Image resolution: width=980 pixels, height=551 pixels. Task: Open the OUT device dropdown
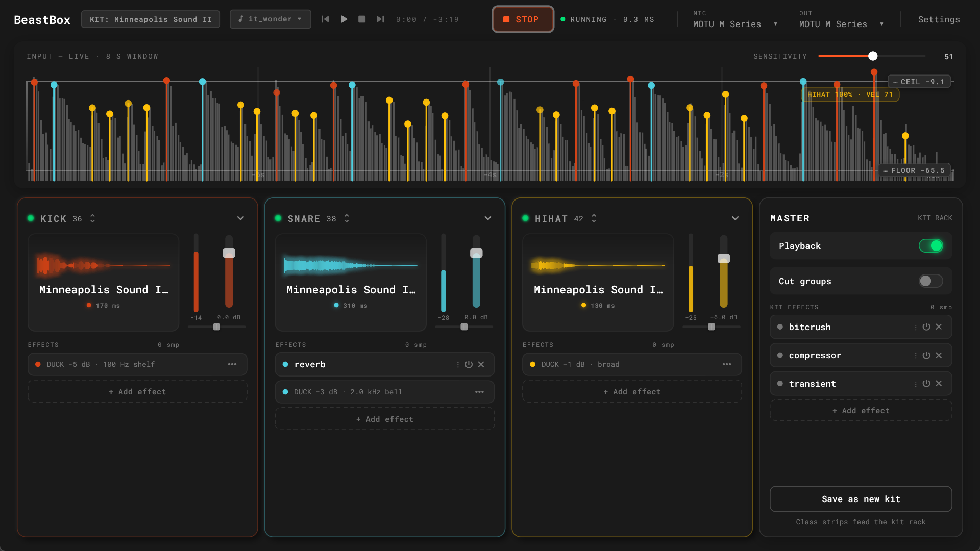coord(842,24)
